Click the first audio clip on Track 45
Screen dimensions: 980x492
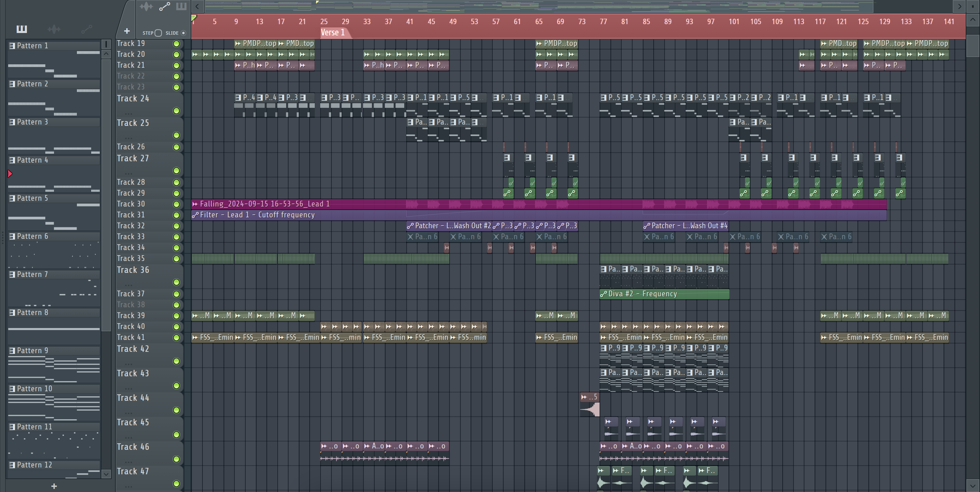coord(611,428)
